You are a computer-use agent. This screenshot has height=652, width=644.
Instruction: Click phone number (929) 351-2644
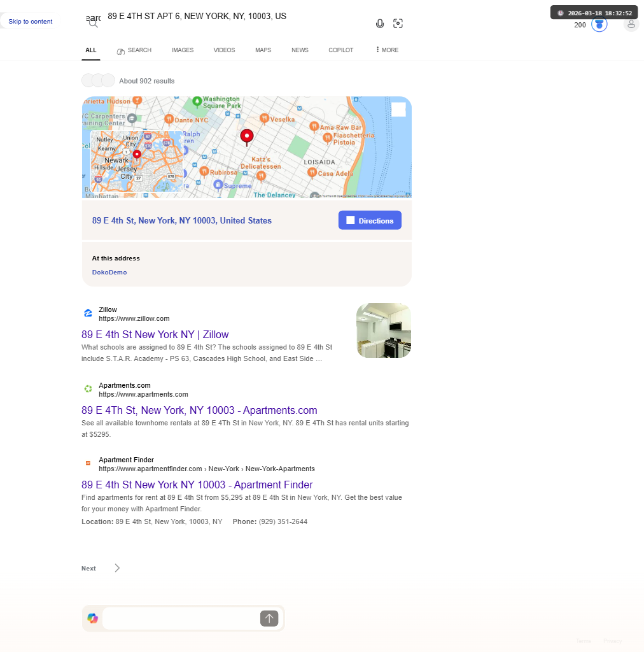pos(283,521)
